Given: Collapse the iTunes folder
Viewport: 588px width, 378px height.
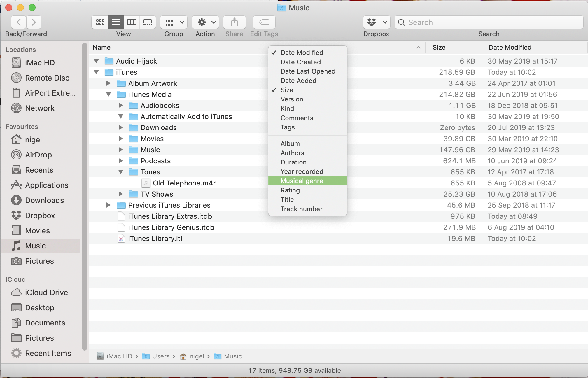Looking at the screenshot, I should click(96, 72).
